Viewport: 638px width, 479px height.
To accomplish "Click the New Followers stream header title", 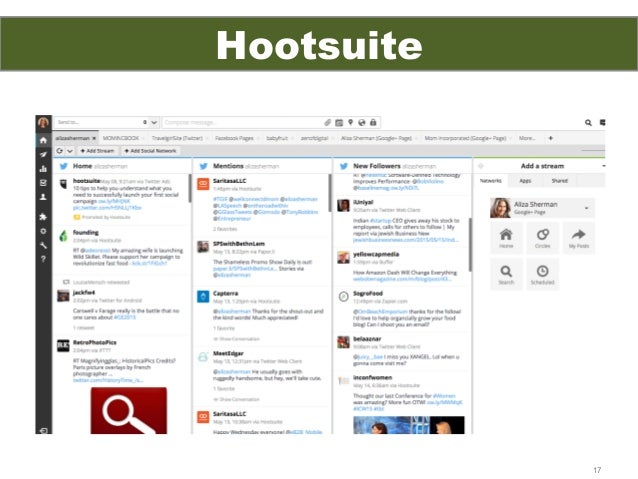I will tap(376, 166).
